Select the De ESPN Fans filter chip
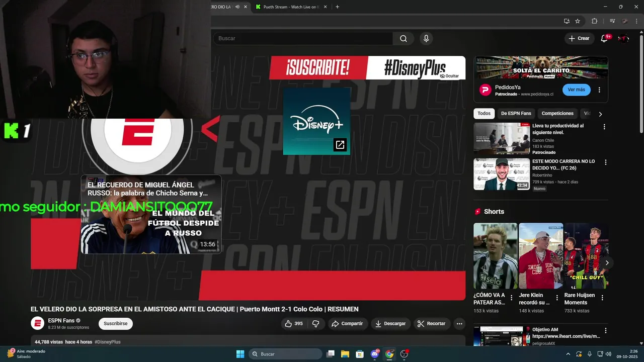 coord(516,114)
